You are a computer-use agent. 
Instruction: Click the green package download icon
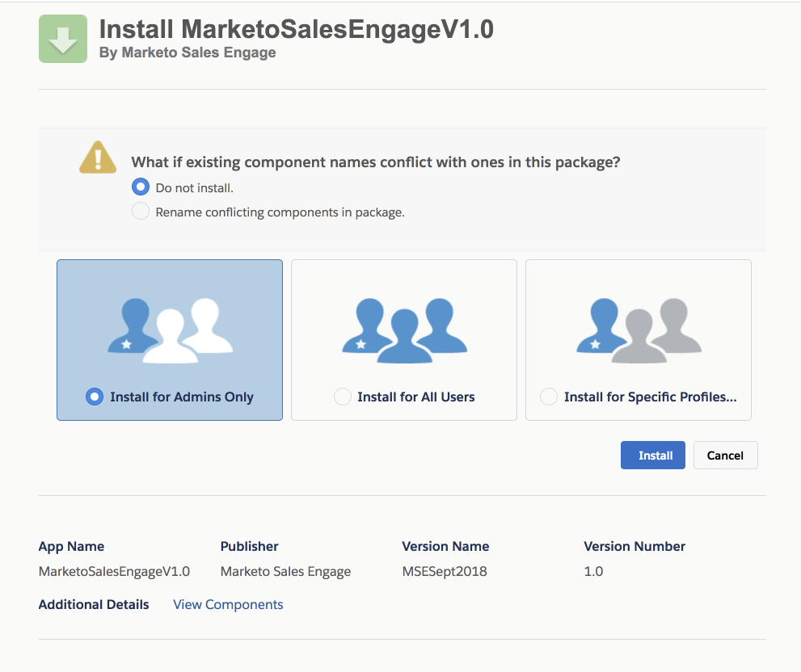[x=63, y=39]
